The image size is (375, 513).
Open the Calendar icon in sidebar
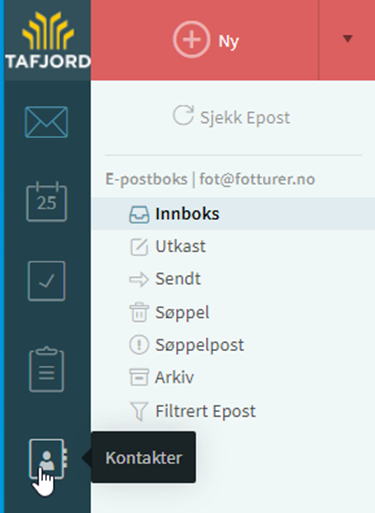[46, 201]
